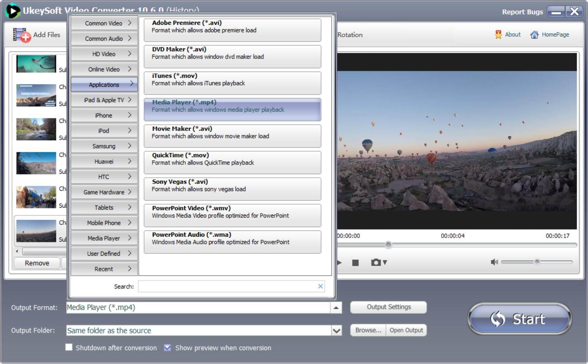Click the UkeySoft logo icon
The width and height of the screenshot is (588, 364).
13,11
